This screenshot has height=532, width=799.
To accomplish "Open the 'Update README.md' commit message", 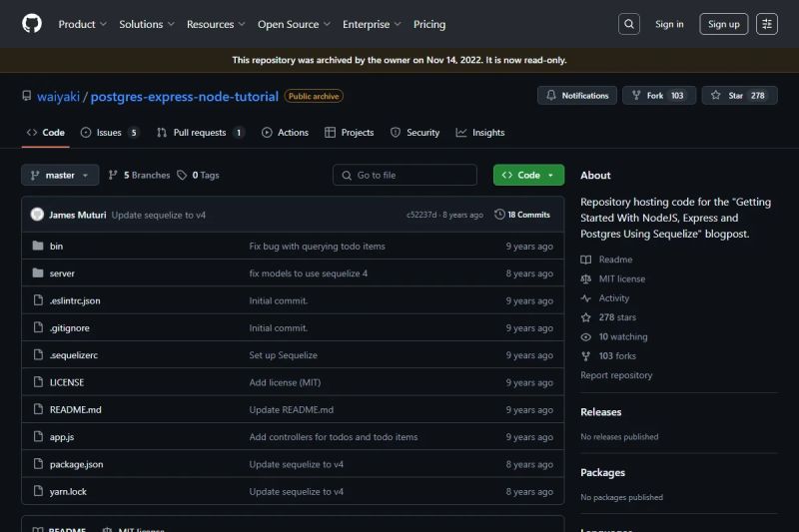I will 291,409.
